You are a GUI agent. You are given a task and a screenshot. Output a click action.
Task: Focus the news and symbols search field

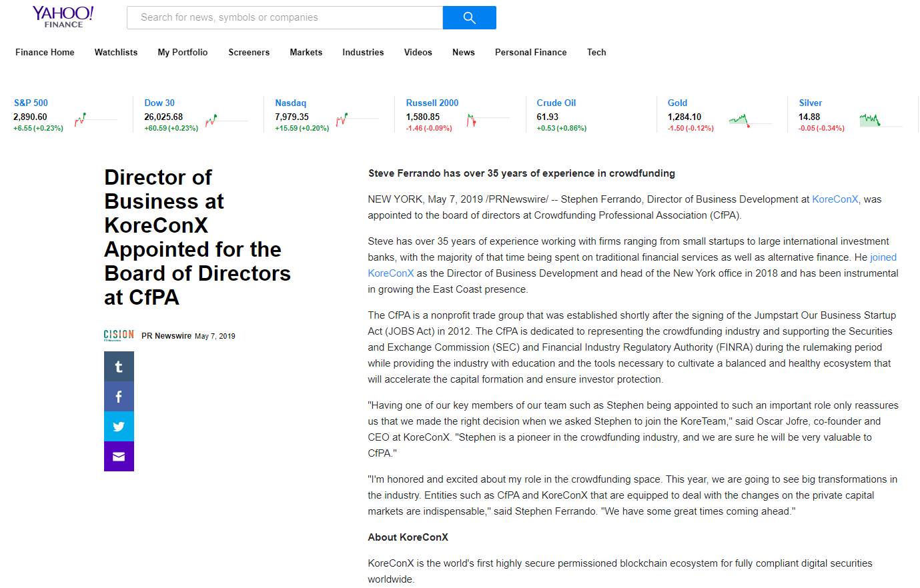point(285,17)
